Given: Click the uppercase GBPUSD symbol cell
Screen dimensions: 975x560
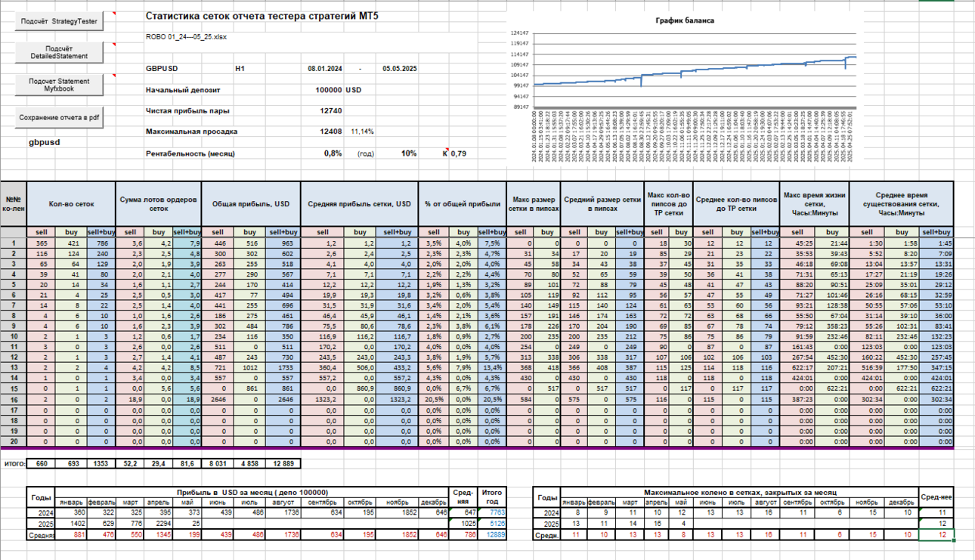Looking at the screenshot, I should coord(162,69).
